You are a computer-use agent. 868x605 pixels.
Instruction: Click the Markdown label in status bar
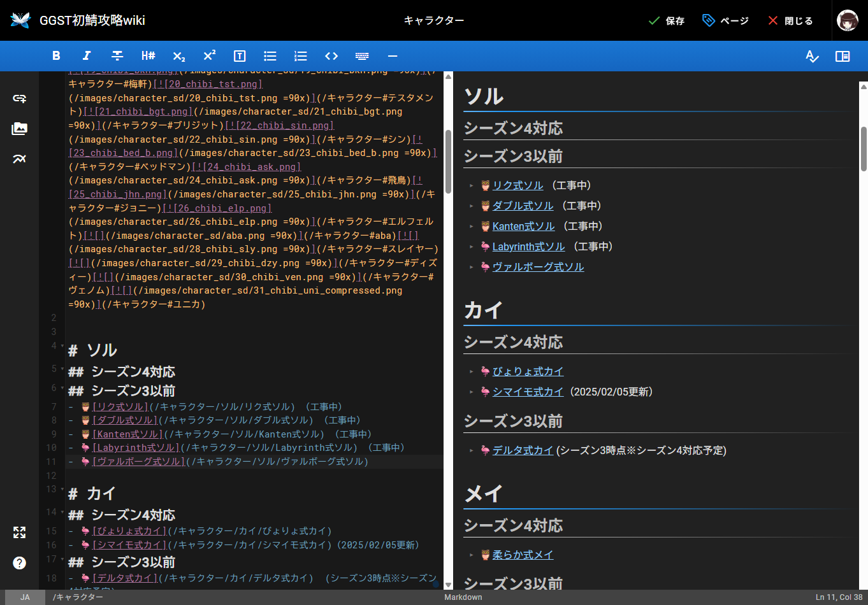(463, 597)
